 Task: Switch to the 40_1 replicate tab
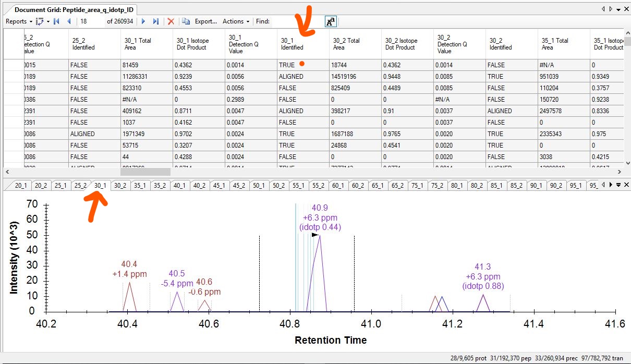[179, 185]
